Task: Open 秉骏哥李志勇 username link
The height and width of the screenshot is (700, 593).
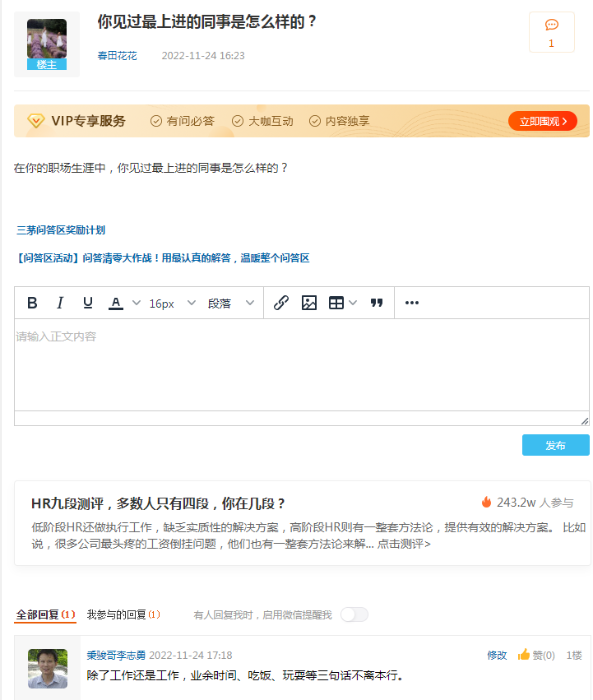Action: click(x=116, y=656)
